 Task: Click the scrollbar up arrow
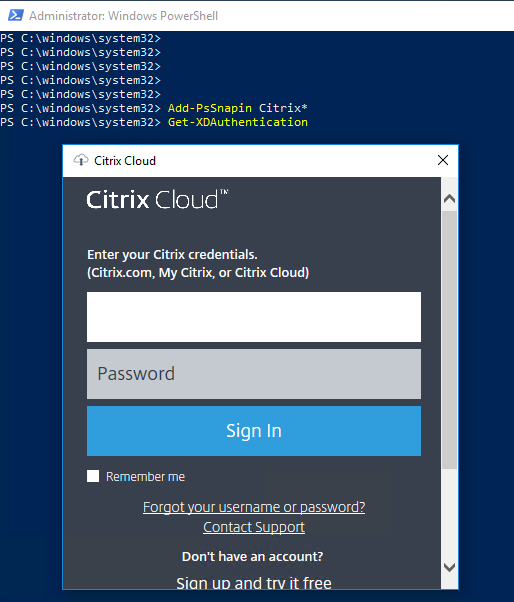[449, 199]
